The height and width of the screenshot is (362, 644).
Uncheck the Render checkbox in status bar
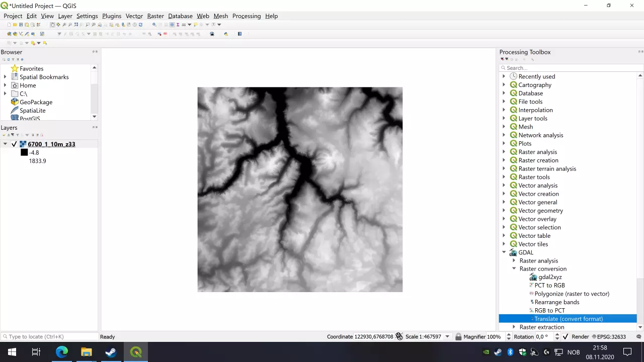pyautogui.click(x=566, y=336)
